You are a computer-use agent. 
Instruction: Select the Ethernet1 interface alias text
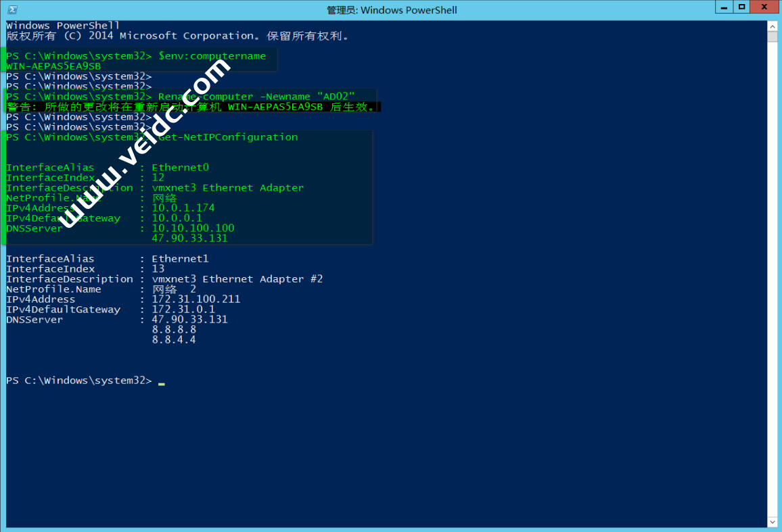tap(180, 258)
